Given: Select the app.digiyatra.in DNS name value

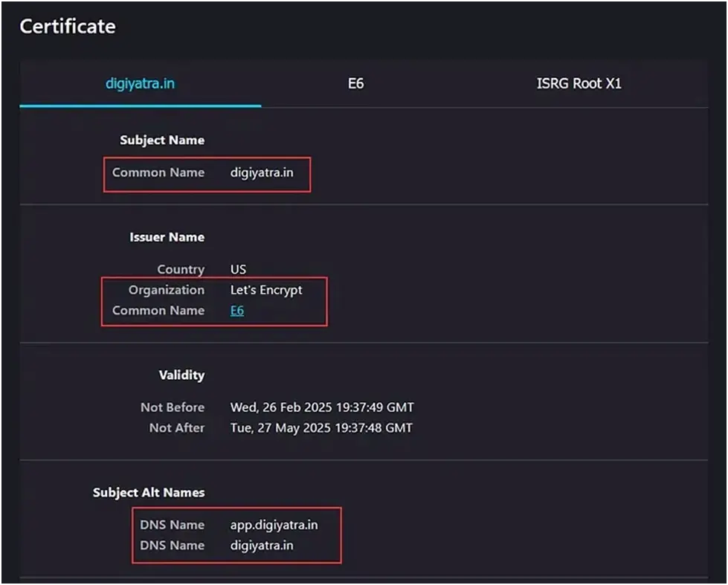Looking at the screenshot, I should click(274, 525).
